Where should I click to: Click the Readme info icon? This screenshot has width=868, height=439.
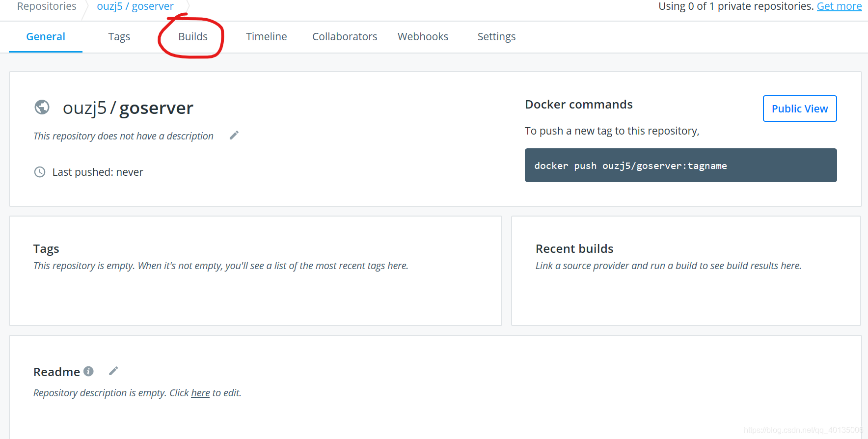88,371
